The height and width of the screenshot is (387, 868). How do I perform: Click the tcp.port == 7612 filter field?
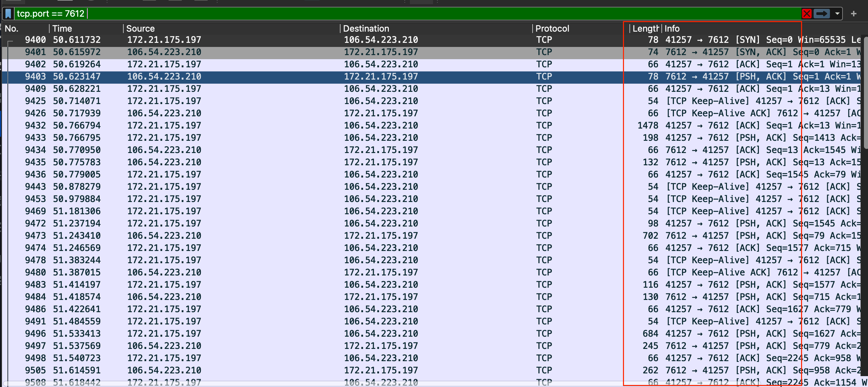pos(408,14)
